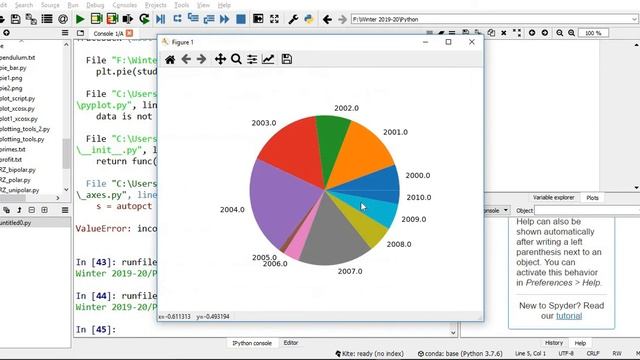640x360 pixels.
Task: Stop debugging with blue square icon
Action: click(241, 19)
